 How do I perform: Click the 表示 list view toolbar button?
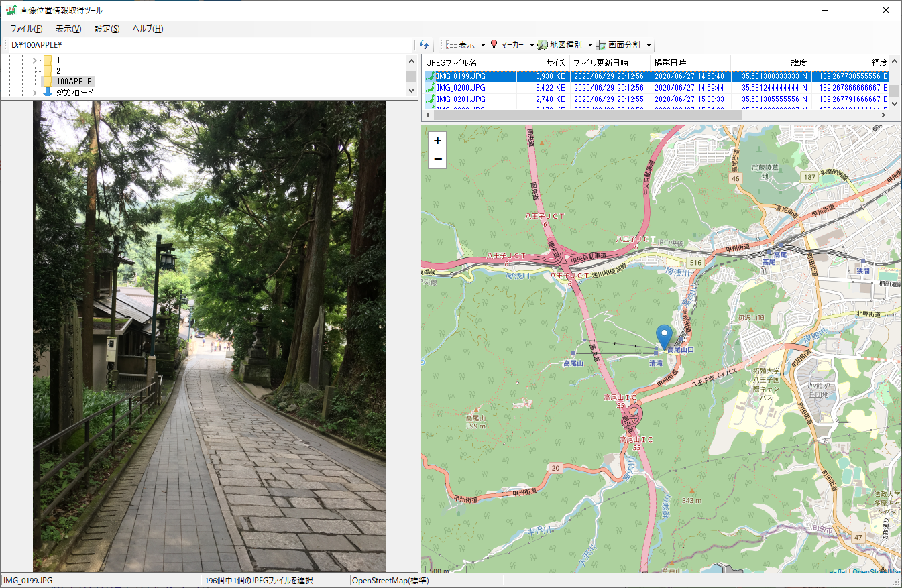coord(461,45)
